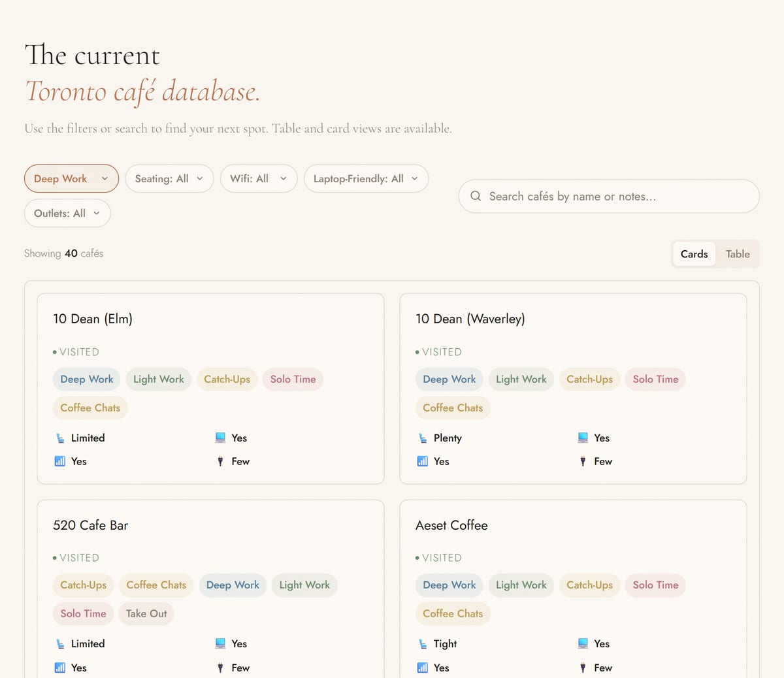Click laptop icon on 10 Dean (Waverley) card
This screenshot has width=784, height=678.
pos(583,438)
